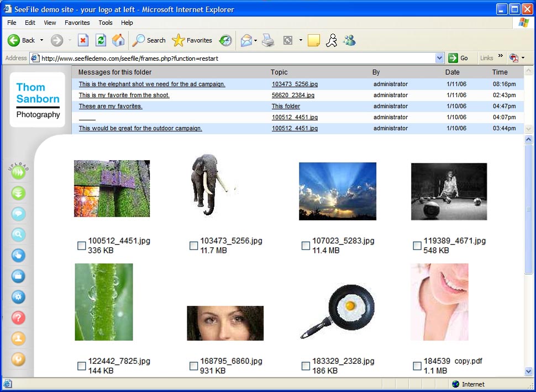Click the 56620_2384.jpg topic link
The width and height of the screenshot is (536, 392).
click(x=293, y=96)
